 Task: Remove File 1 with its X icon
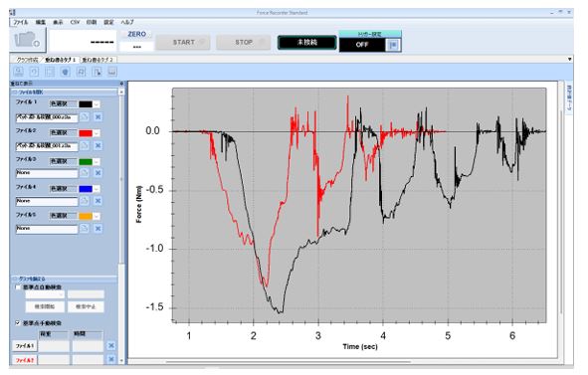(x=98, y=117)
